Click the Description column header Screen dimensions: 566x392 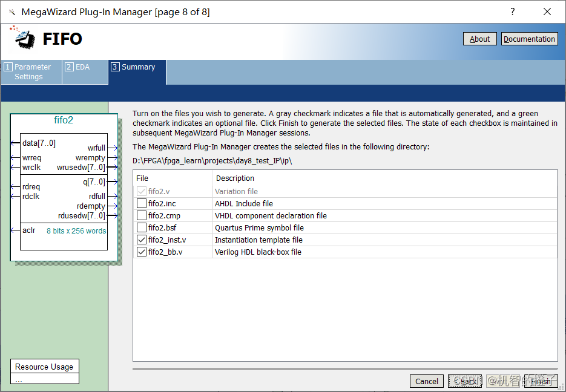(235, 178)
